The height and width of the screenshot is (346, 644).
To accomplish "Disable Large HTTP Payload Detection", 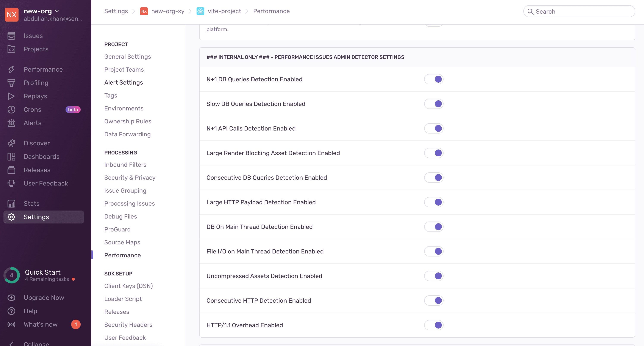I will click(x=434, y=202).
